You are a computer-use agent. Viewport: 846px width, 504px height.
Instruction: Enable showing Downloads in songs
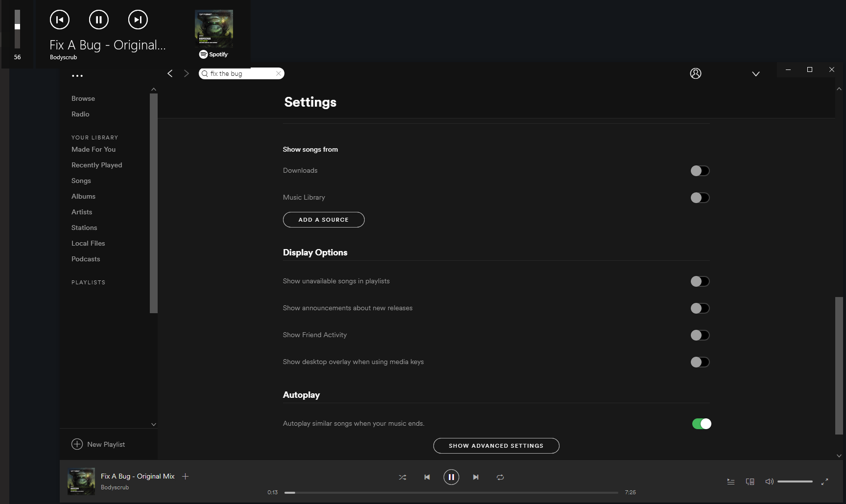click(x=700, y=170)
